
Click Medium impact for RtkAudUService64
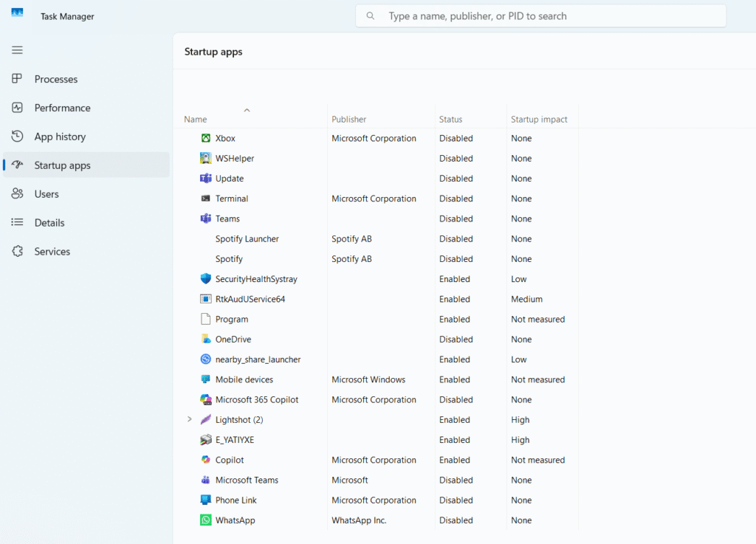click(x=526, y=299)
